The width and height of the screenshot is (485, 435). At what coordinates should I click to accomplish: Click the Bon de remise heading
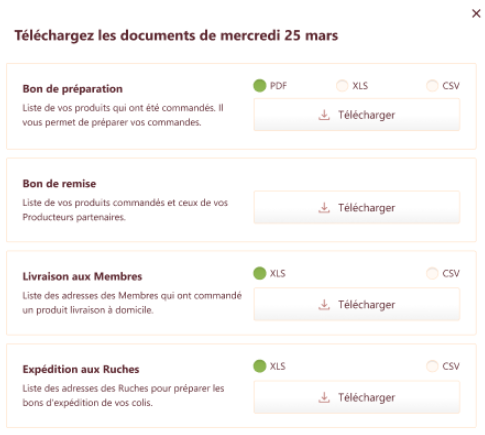click(59, 184)
